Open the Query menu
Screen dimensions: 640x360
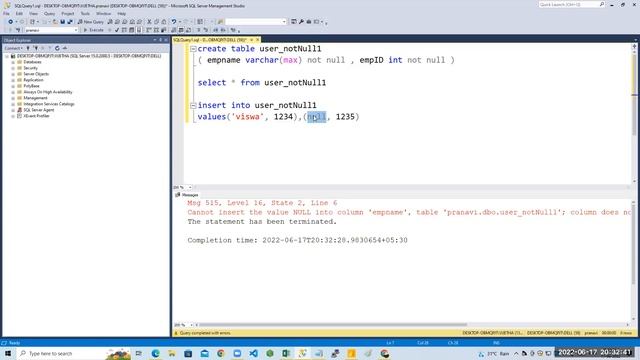point(49,13)
